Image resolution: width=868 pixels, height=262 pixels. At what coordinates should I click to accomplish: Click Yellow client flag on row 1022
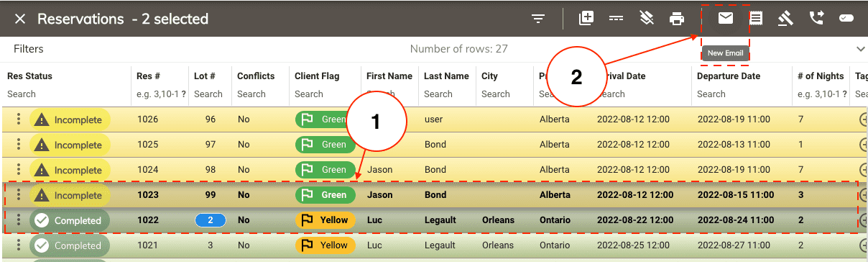point(325,220)
